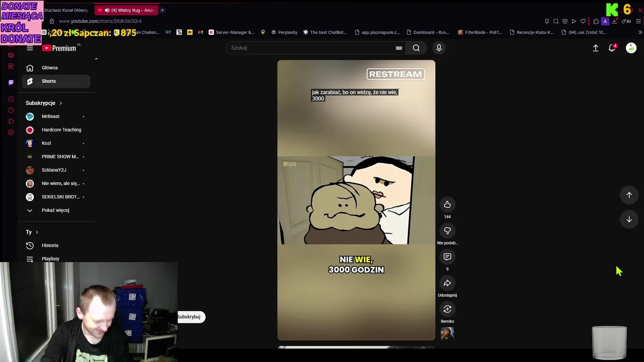Share the short via Udostępnij
Viewport: 644px width, 362px height.
click(x=447, y=283)
